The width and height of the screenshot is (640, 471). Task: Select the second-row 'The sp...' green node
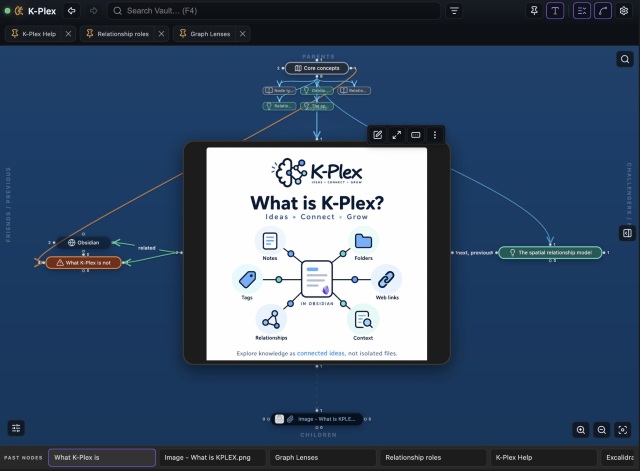click(x=317, y=106)
